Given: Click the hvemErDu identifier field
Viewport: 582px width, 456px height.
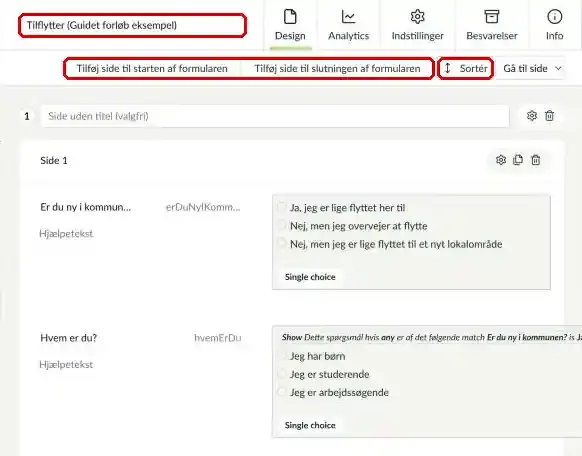Looking at the screenshot, I should [x=218, y=338].
